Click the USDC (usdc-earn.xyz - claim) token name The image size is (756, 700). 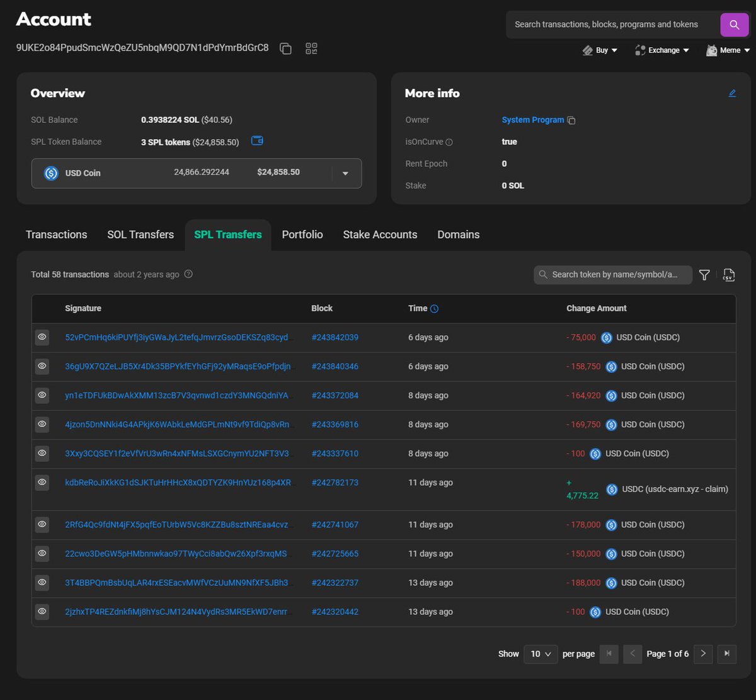click(x=675, y=489)
